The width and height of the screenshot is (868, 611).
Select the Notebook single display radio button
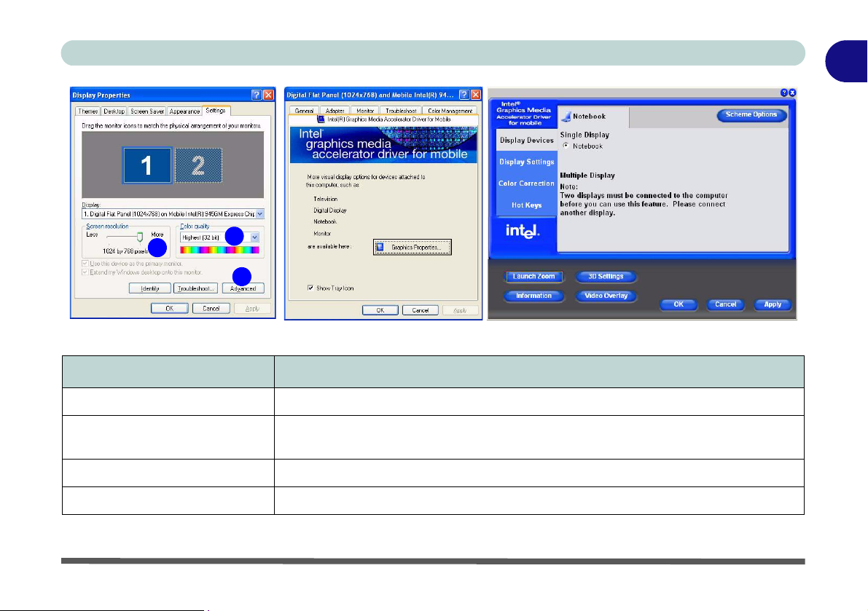[567, 146]
